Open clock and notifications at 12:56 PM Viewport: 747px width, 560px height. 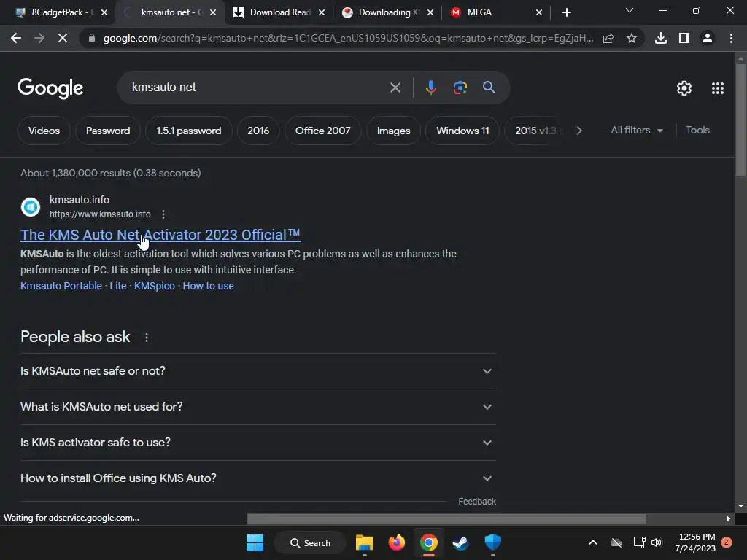(696, 542)
